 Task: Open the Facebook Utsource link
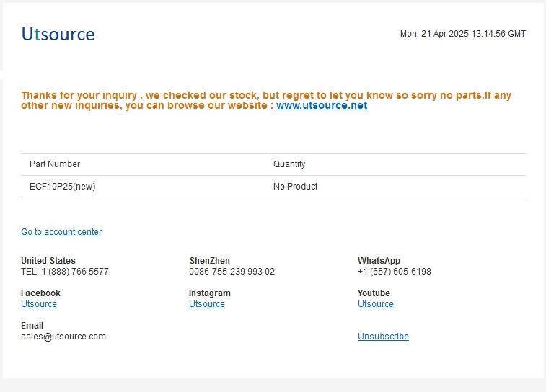39,303
